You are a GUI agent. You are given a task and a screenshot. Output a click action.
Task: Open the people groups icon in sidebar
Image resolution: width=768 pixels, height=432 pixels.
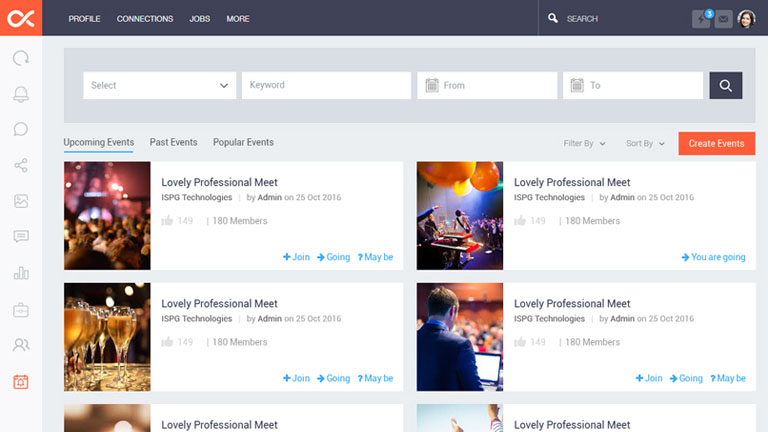21,345
